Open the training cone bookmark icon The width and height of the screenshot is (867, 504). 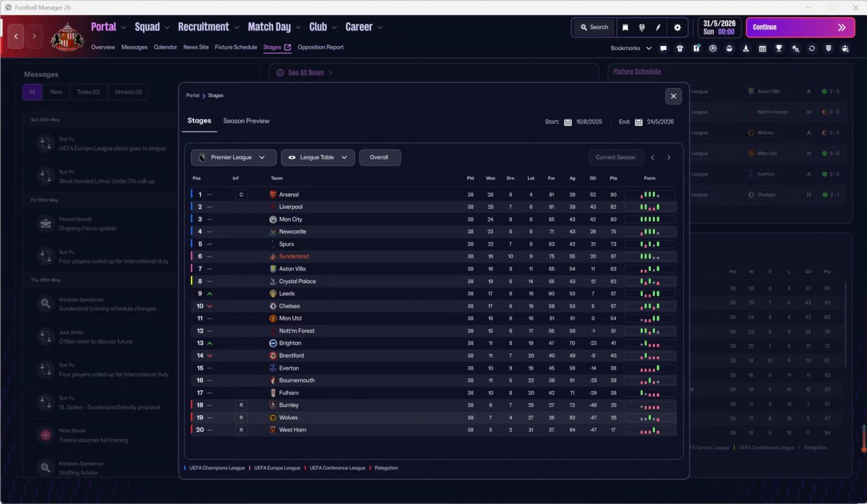746,48
